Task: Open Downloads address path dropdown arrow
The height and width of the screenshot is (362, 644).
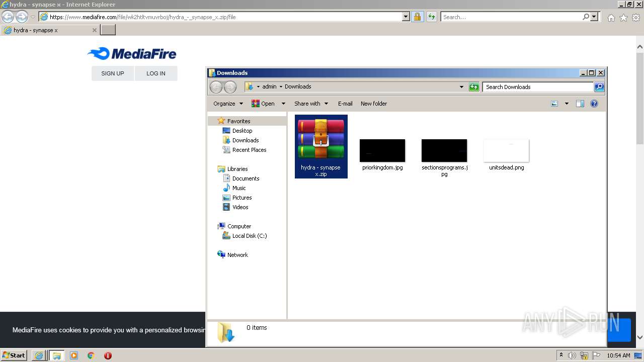Action: pyautogui.click(x=461, y=87)
